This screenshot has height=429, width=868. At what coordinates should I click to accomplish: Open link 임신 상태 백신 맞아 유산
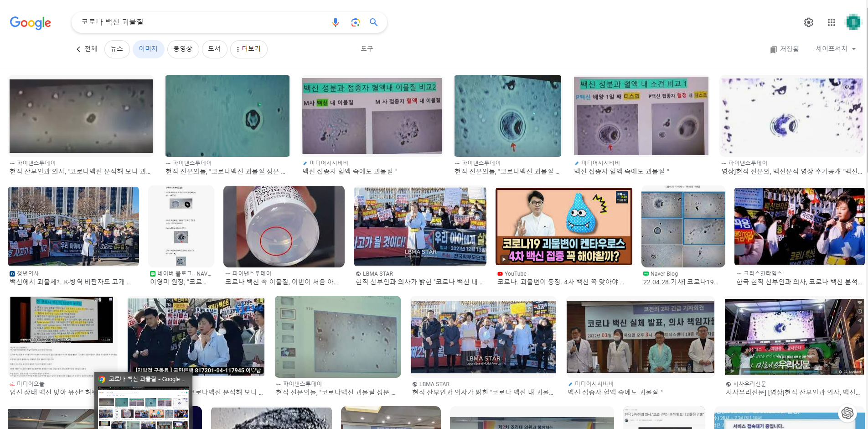click(x=52, y=392)
